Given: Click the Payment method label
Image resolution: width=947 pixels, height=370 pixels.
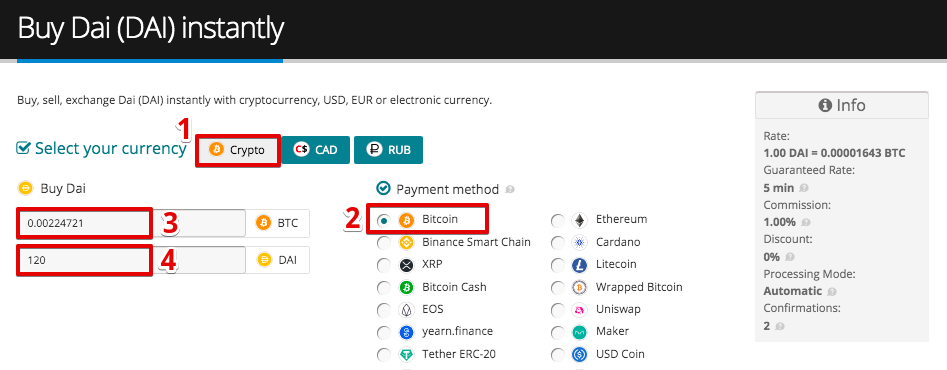Looking at the screenshot, I should click(x=448, y=190).
